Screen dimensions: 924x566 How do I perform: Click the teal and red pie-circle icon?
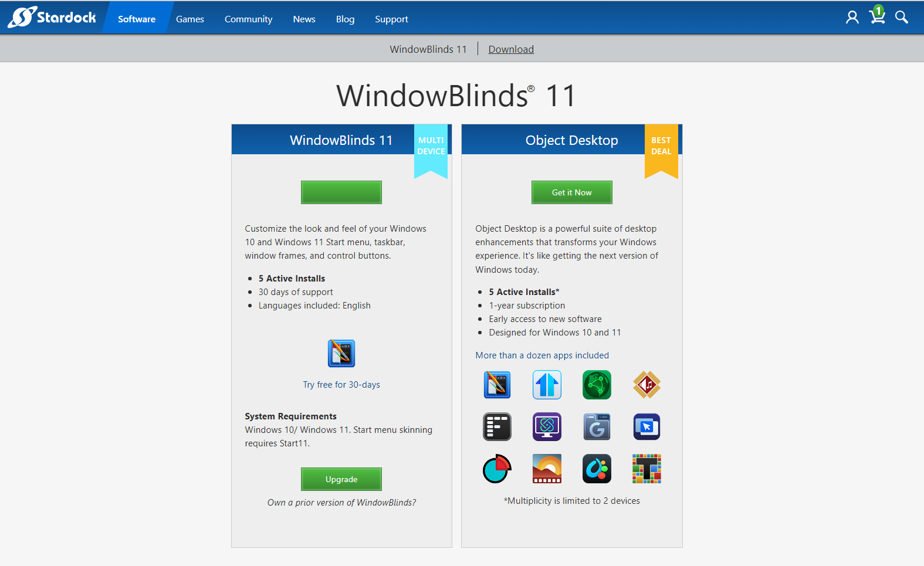pos(497,469)
